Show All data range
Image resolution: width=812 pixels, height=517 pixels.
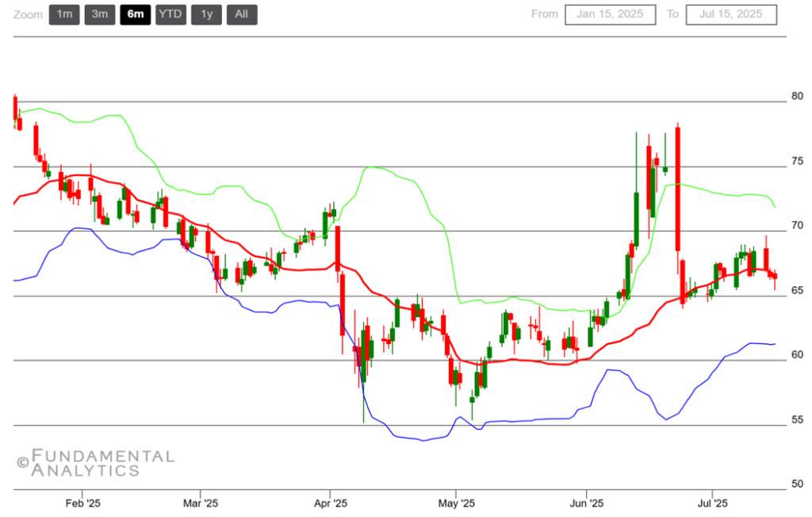click(x=241, y=14)
